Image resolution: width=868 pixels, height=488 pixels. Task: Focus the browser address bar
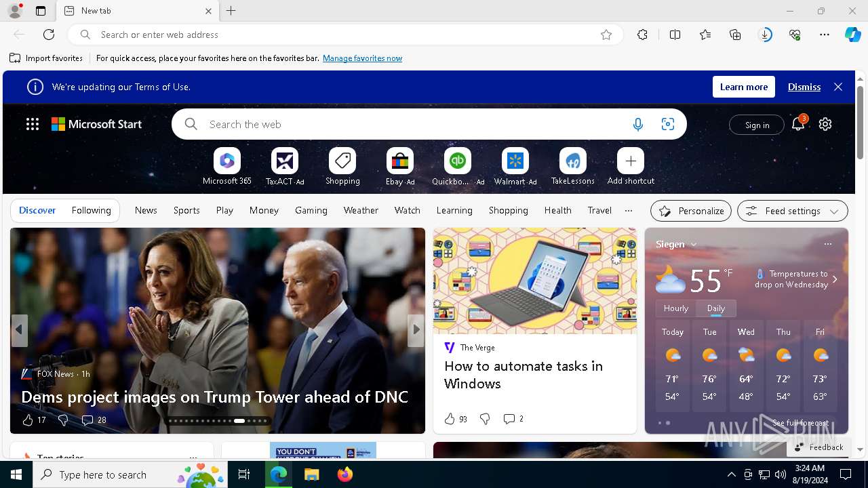point(346,35)
